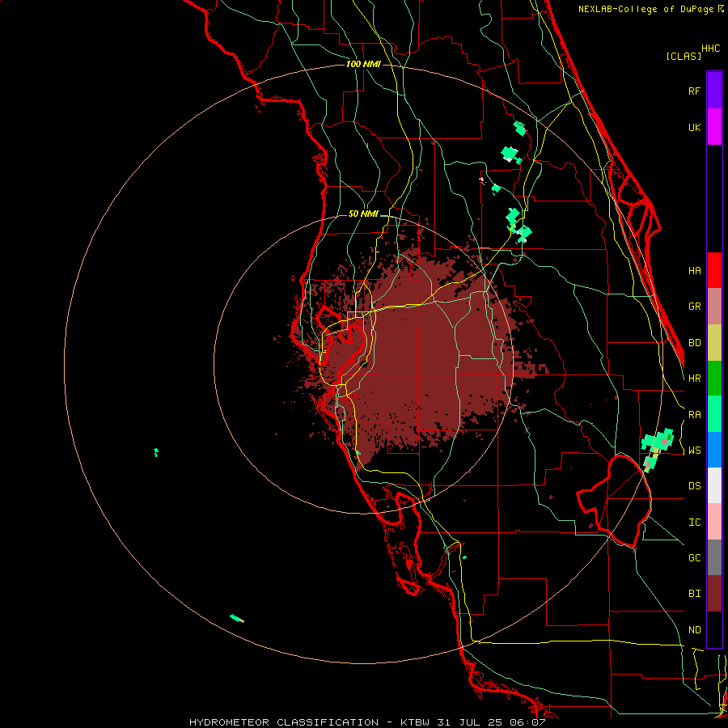728x728 pixels.
Task: Click the RF legend label
Action: coord(694,91)
